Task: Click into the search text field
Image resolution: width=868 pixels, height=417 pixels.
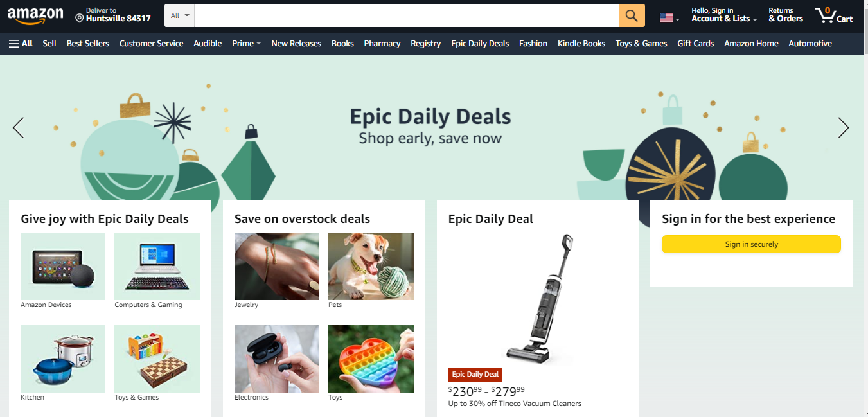Action: pos(407,15)
